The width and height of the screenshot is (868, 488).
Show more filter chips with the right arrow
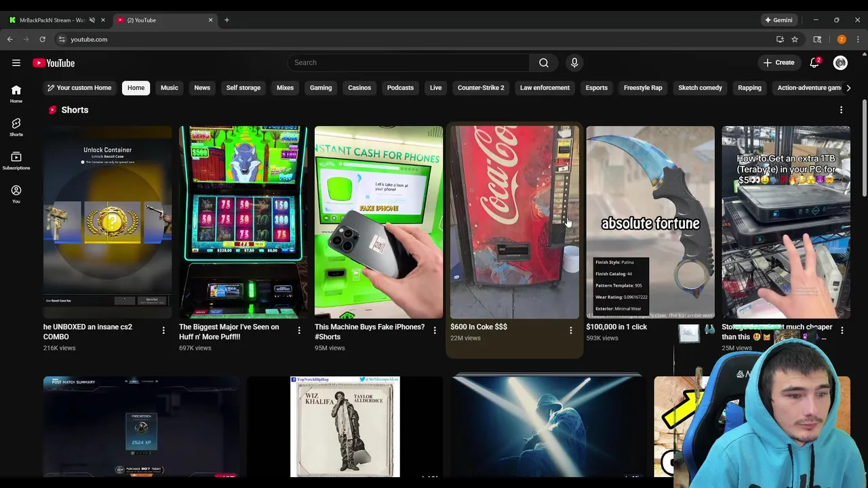click(x=848, y=87)
